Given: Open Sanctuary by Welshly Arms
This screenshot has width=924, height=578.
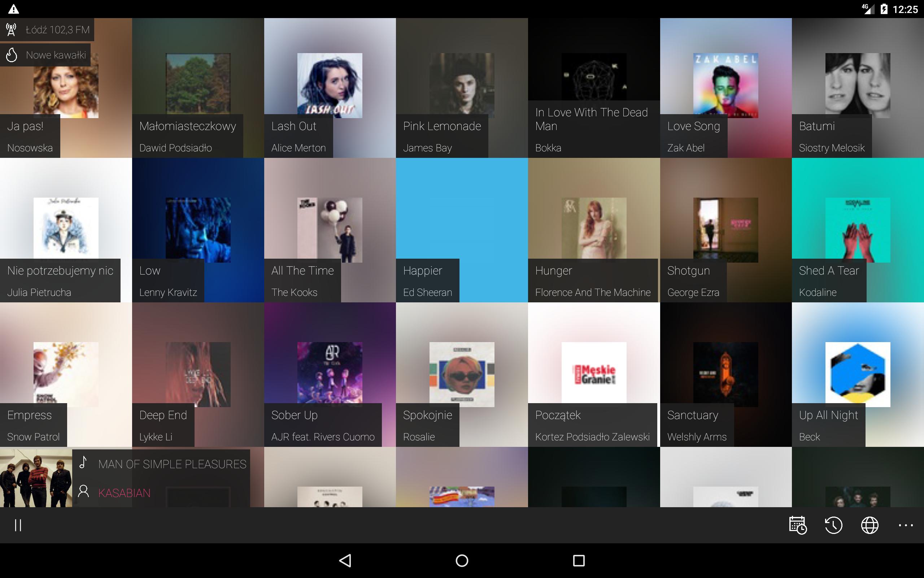Looking at the screenshot, I should tap(726, 375).
